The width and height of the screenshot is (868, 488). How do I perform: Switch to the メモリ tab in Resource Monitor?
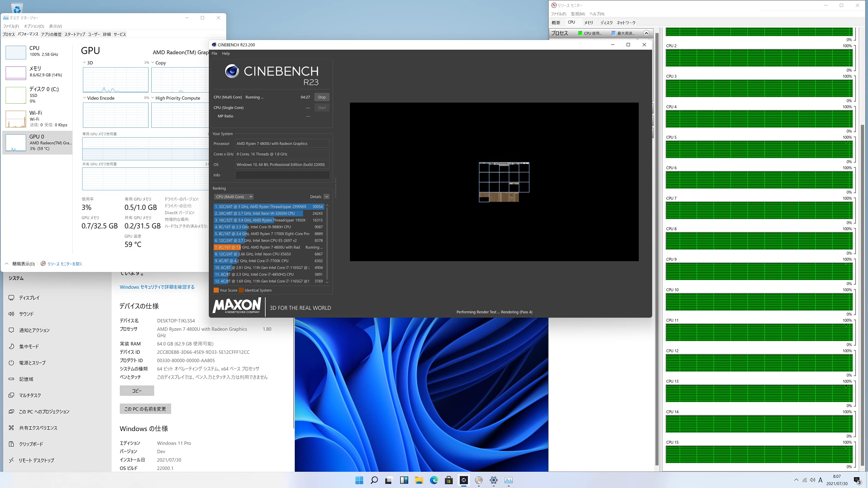(x=589, y=22)
